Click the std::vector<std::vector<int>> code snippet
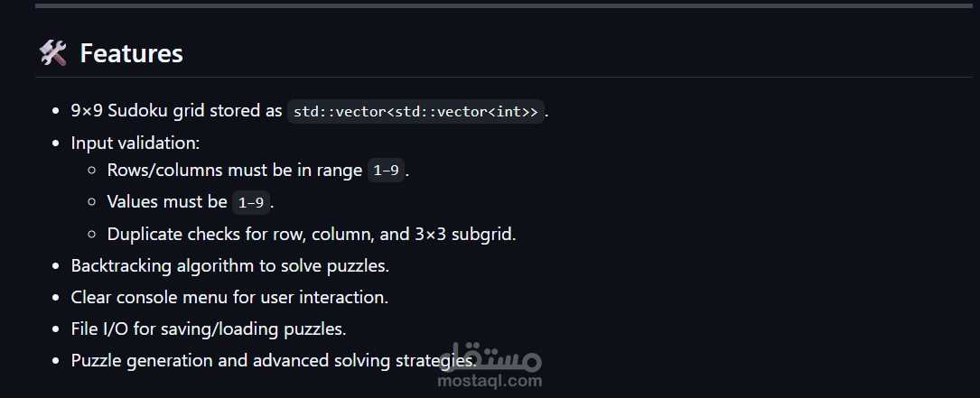Image resolution: width=980 pixels, height=398 pixels. 415,112
